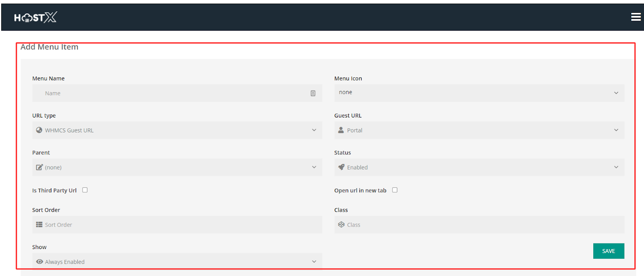The height and width of the screenshot is (276, 644).
Task: Click the contact card icon in Name field
Action: pyautogui.click(x=313, y=93)
